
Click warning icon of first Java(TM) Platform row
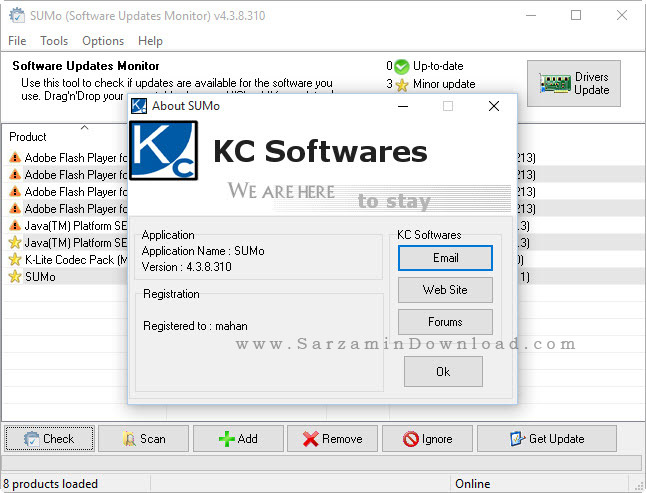[15, 225]
